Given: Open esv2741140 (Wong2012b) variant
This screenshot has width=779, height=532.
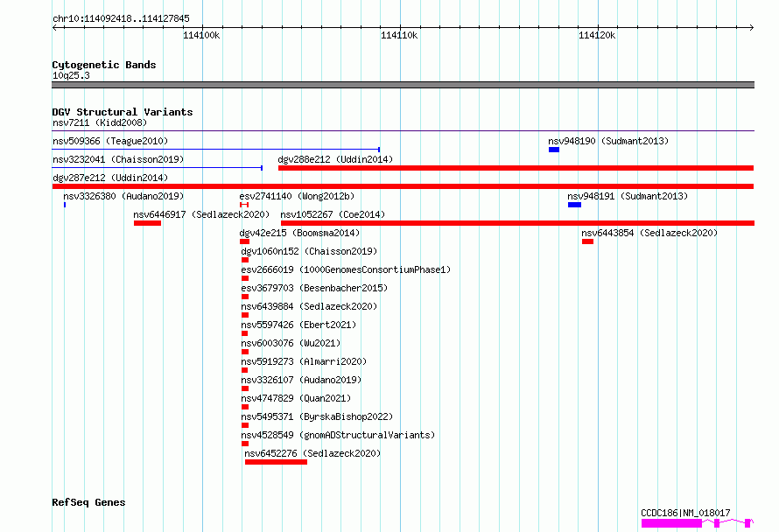Looking at the screenshot, I should click(297, 196).
